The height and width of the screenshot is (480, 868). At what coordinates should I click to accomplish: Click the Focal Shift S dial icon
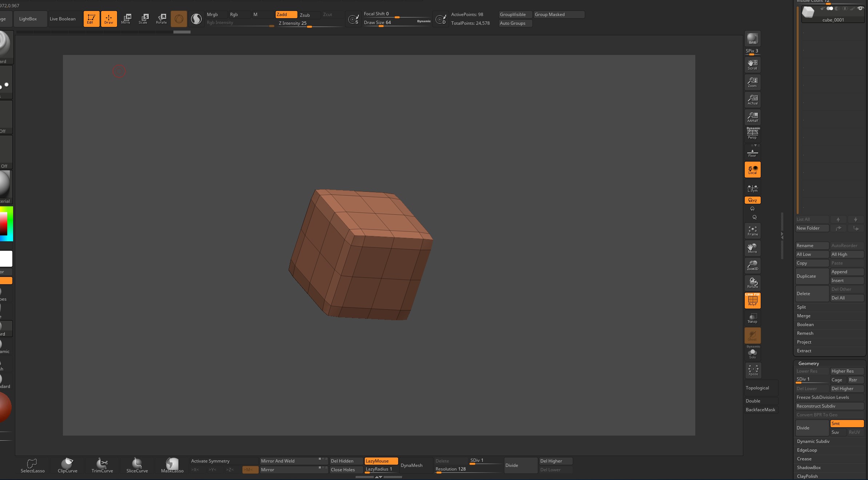click(353, 19)
